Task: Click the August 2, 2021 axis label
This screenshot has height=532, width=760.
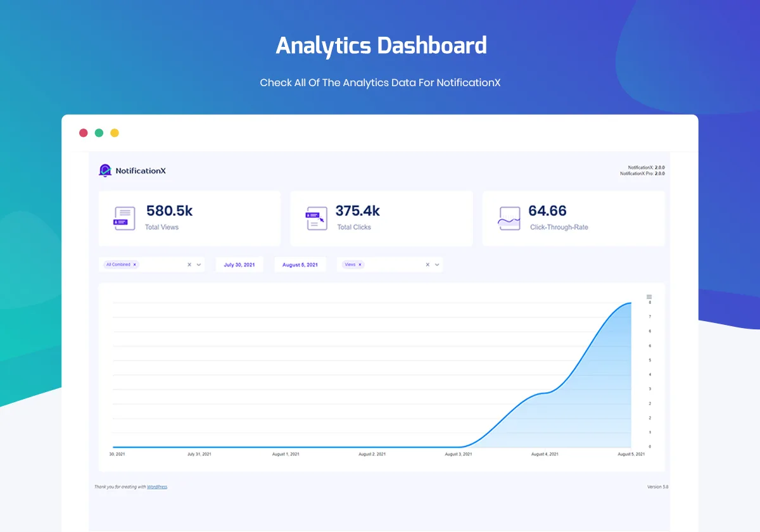Action: [x=372, y=454]
